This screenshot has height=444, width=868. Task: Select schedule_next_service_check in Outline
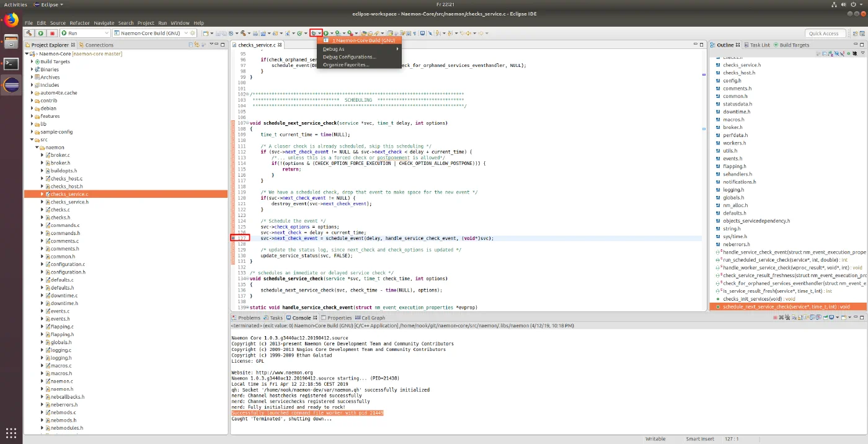pos(788,306)
